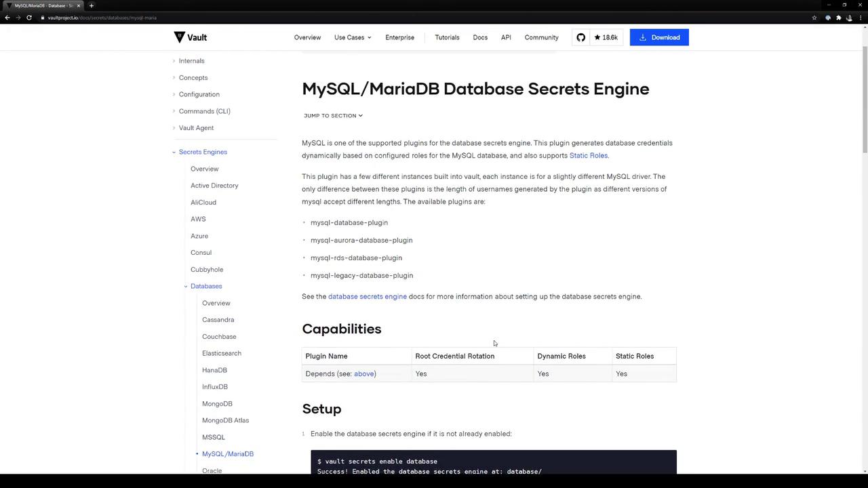Open the GitHub repository icon link
The image size is (868, 488).
point(581,37)
